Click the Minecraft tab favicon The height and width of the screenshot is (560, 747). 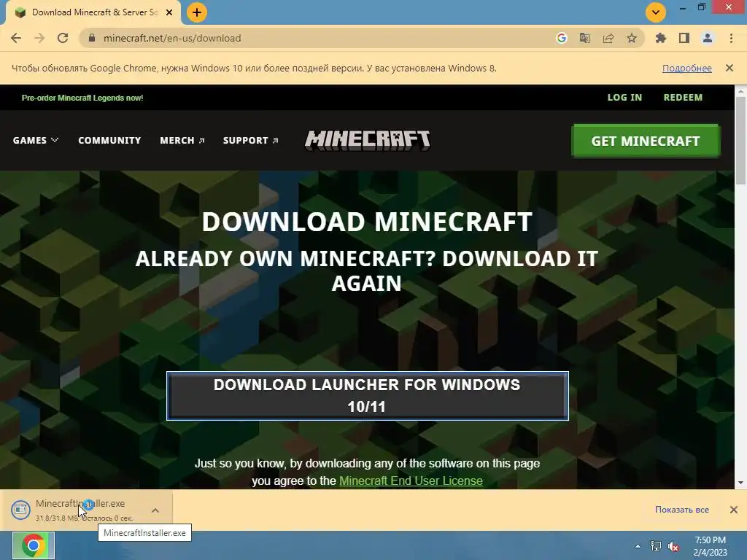pos(20,12)
